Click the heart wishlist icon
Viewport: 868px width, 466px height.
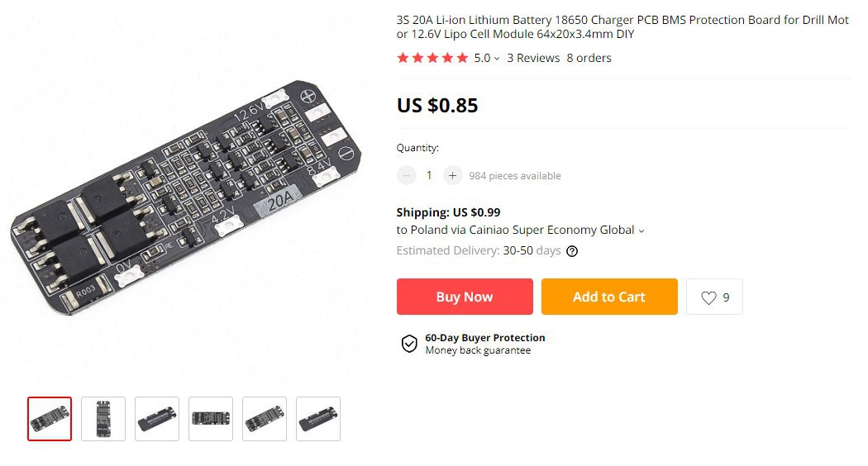[708, 297]
